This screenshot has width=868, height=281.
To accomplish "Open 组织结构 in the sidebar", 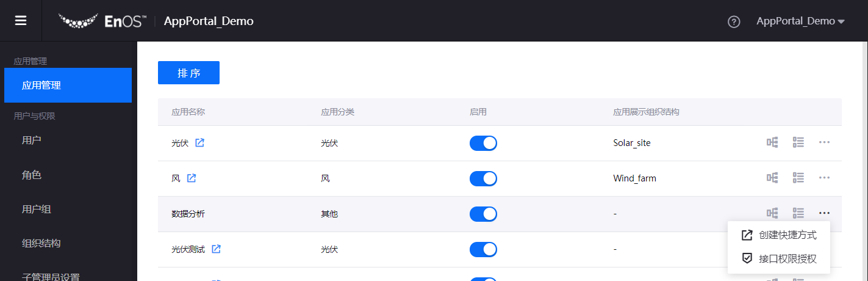I will point(41,243).
